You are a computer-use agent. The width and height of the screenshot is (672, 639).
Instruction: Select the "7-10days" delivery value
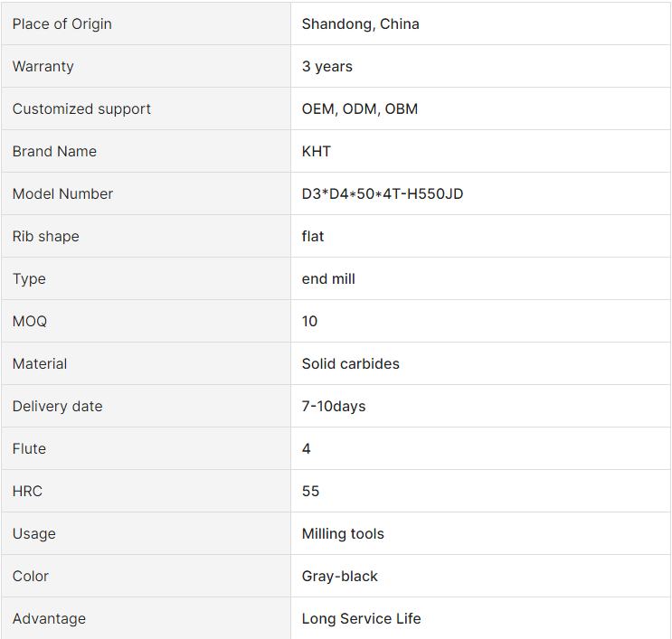click(x=334, y=407)
